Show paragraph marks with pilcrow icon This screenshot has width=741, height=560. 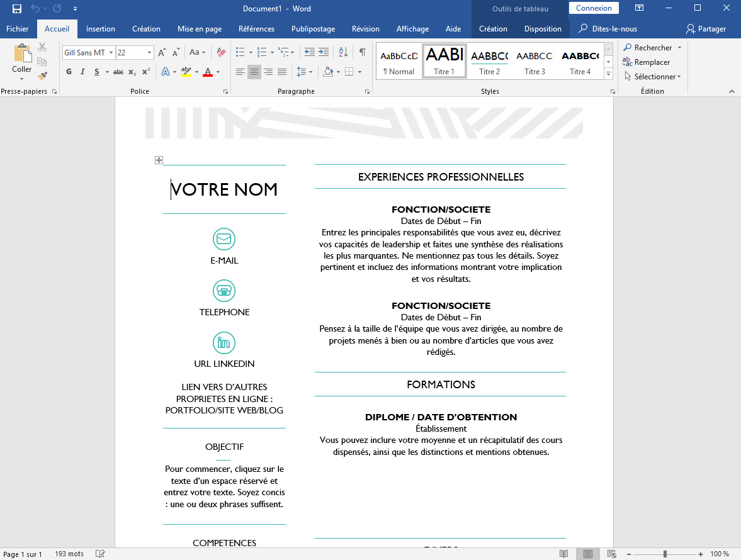tap(362, 52)
